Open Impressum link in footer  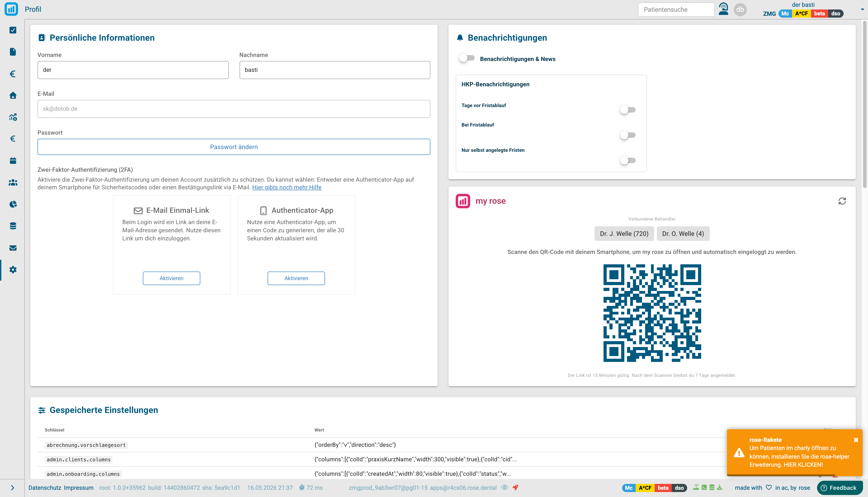click(78, 488)
